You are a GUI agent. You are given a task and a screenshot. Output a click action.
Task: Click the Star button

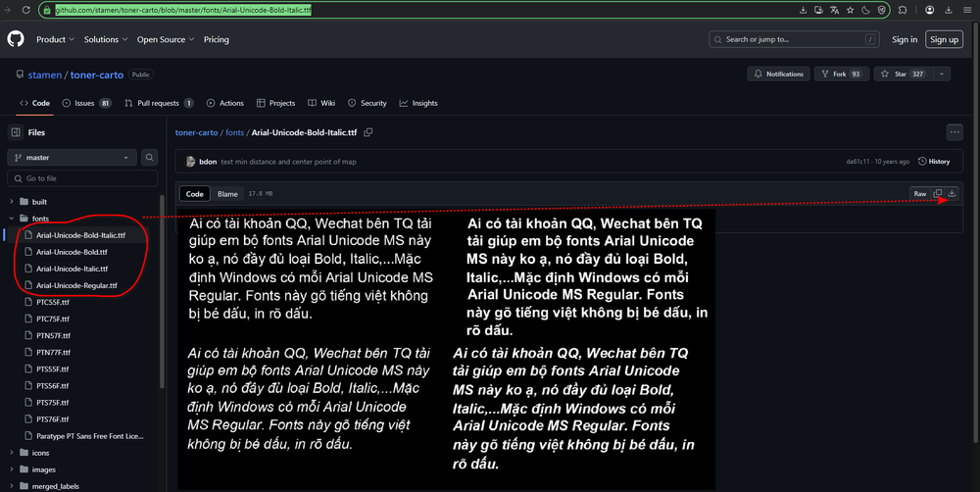click(x=902, y=74)
